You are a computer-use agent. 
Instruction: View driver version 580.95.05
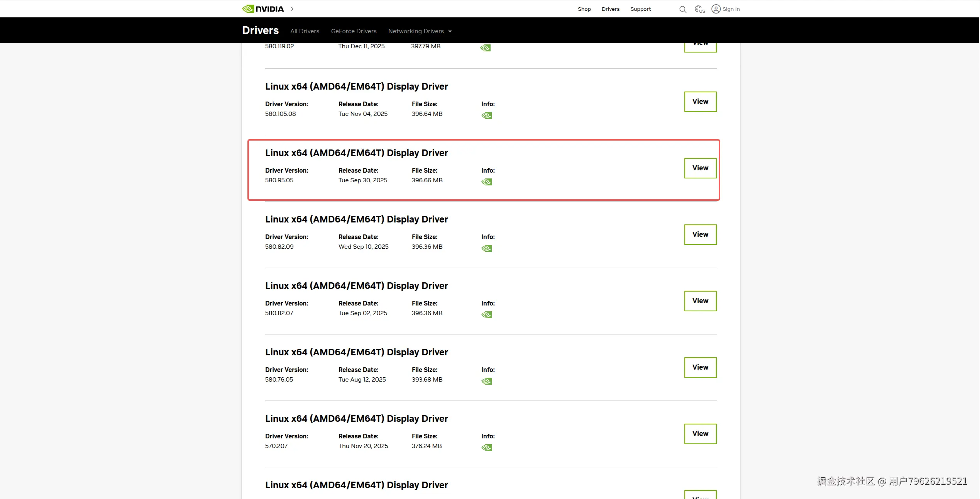pyautogui.click(x=700, y=168)
